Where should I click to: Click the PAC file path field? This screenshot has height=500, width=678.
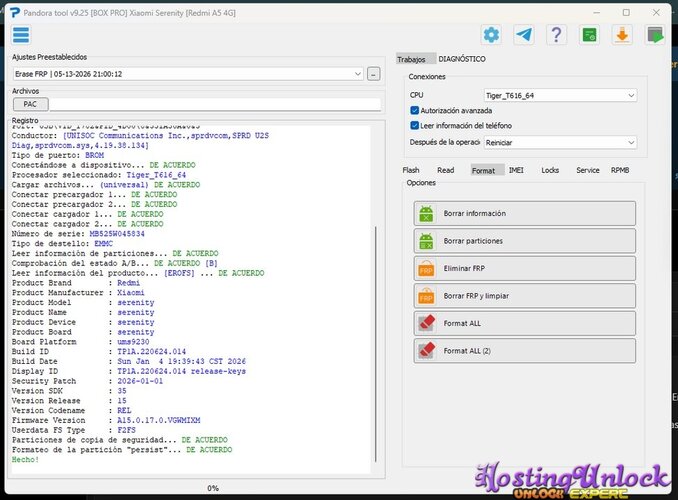click(215, 104)
